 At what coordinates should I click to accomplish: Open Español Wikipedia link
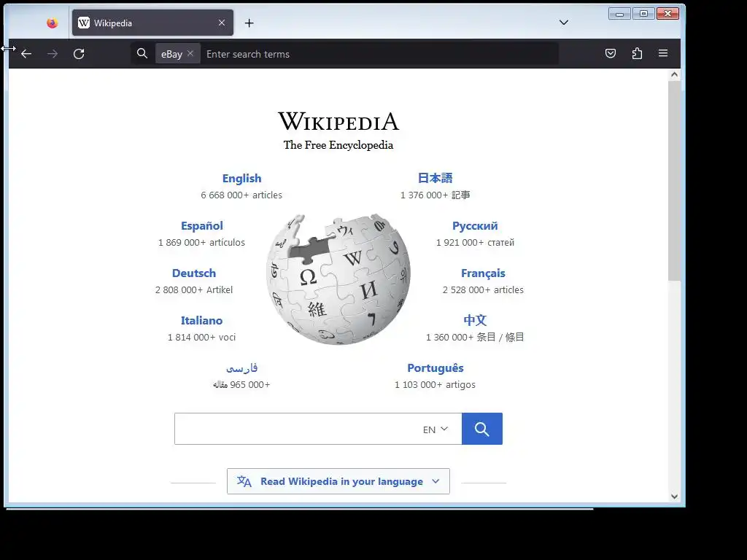[x=202, y=226]
